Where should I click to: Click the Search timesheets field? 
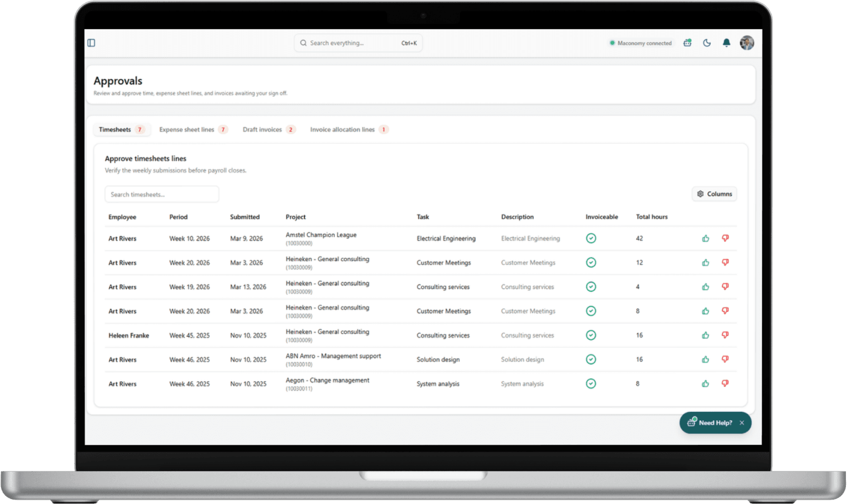tap(161, 194)
